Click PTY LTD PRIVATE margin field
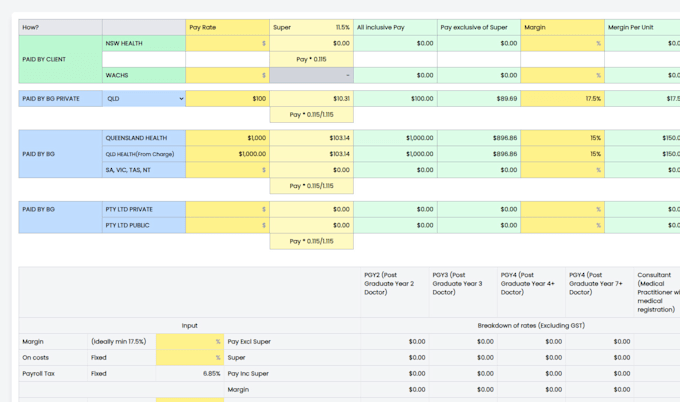The image size is (680, 402). [x=562, y=209]
